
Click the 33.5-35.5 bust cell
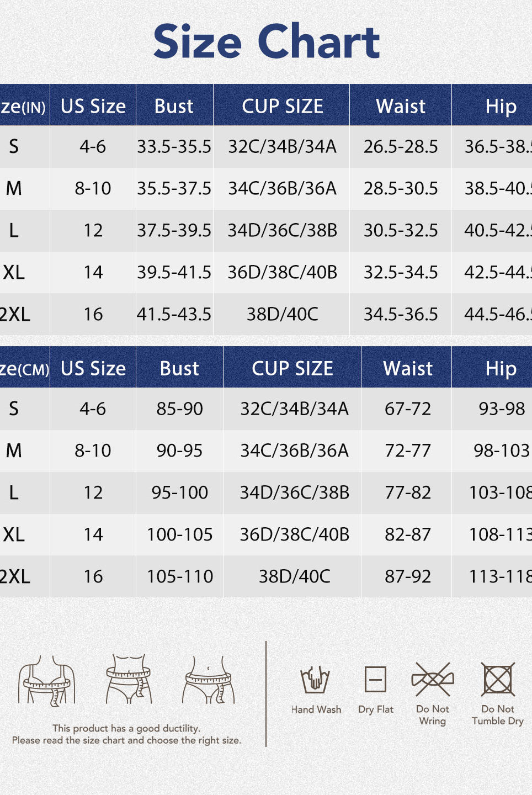pyautogui.click(x=174, y=146)
